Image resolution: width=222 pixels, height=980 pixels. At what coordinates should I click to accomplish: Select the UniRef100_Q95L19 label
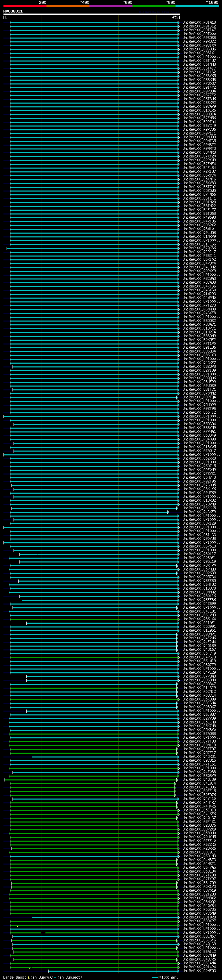(199, 561)
